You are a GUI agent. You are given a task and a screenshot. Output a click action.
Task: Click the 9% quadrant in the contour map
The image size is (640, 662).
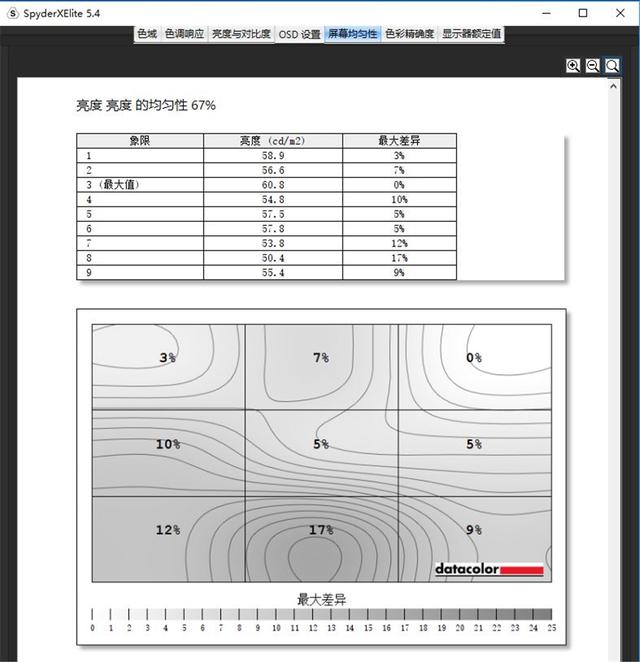[x=475, y=539]
